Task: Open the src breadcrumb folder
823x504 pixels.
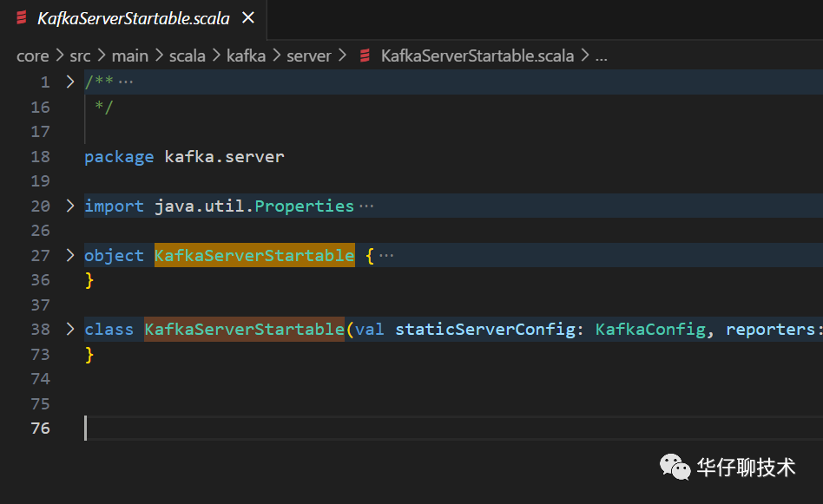Action: tap(80, 56)
